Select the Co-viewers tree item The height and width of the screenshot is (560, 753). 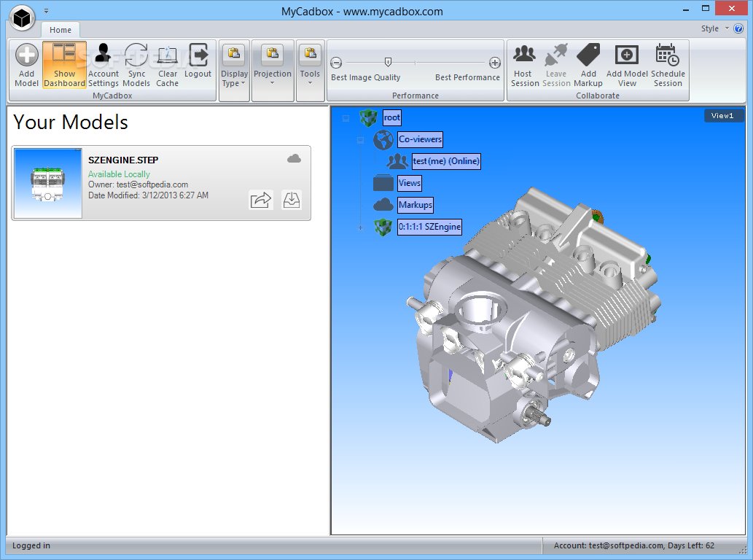[x=420, y=139]
